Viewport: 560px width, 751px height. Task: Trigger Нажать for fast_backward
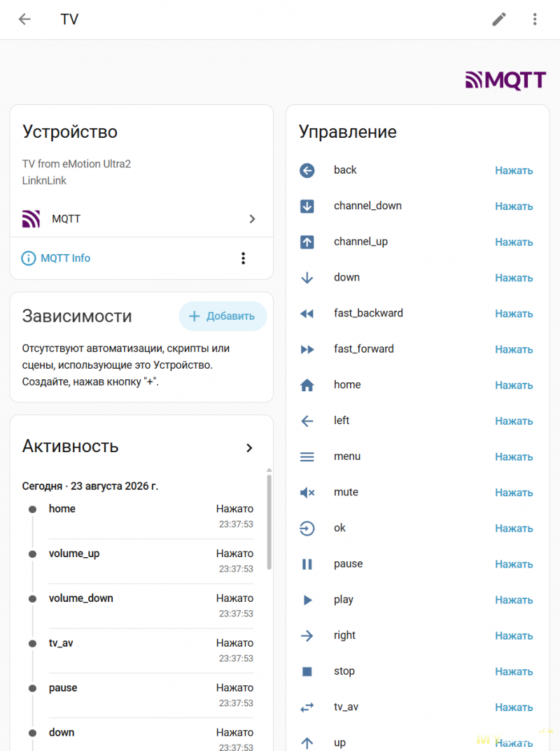(x=514, y=314)
